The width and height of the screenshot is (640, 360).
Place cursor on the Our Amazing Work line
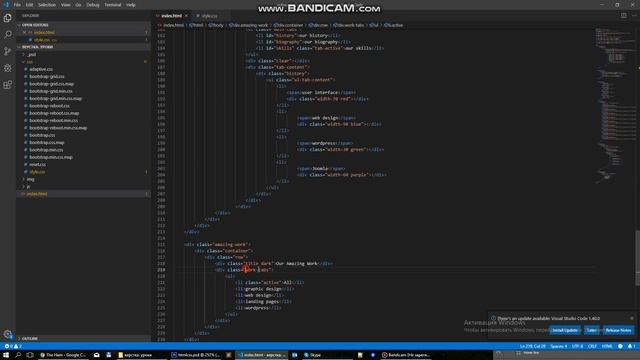pyautogui.click(x=274, y=264)
